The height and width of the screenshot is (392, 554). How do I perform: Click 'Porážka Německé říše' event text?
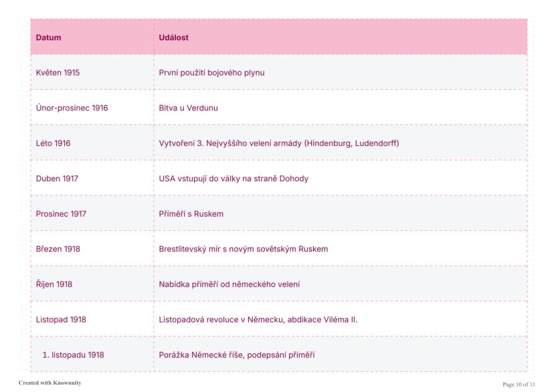click(237, 355)
